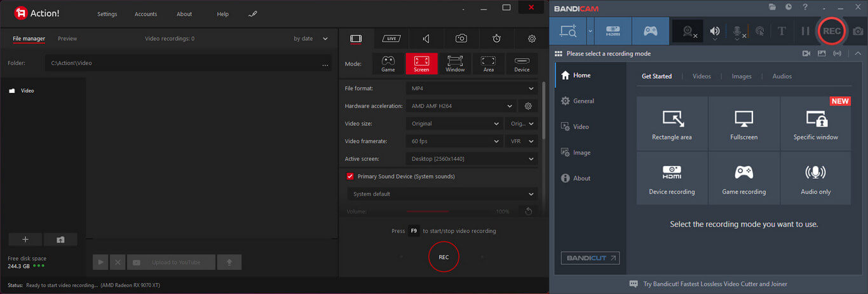Screen dimensions: 868x294
Task: Select Bandicam Game recording tile
Action: 743,178
